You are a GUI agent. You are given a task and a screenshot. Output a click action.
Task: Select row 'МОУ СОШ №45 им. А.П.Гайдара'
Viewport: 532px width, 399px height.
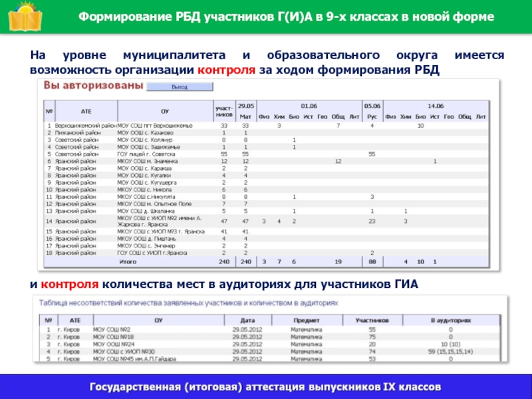tap(270, 358)
